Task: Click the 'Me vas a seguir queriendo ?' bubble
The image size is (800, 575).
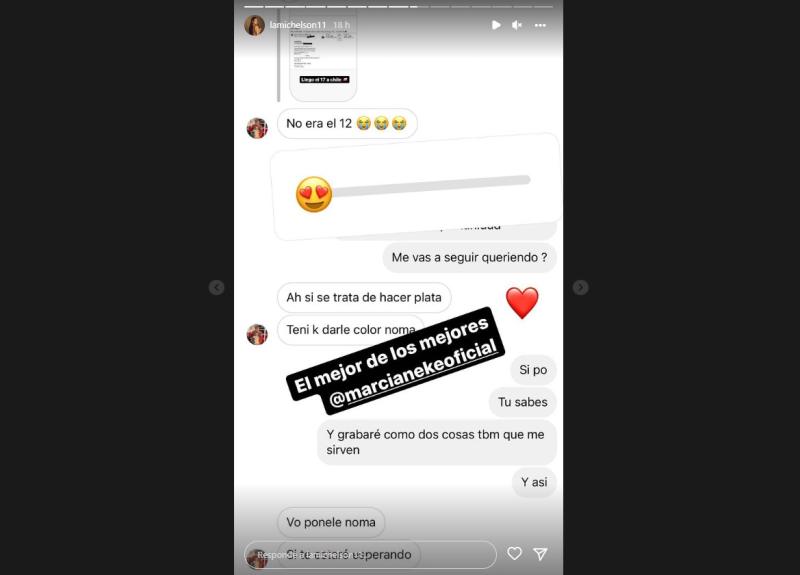Action: click(469, 258)
